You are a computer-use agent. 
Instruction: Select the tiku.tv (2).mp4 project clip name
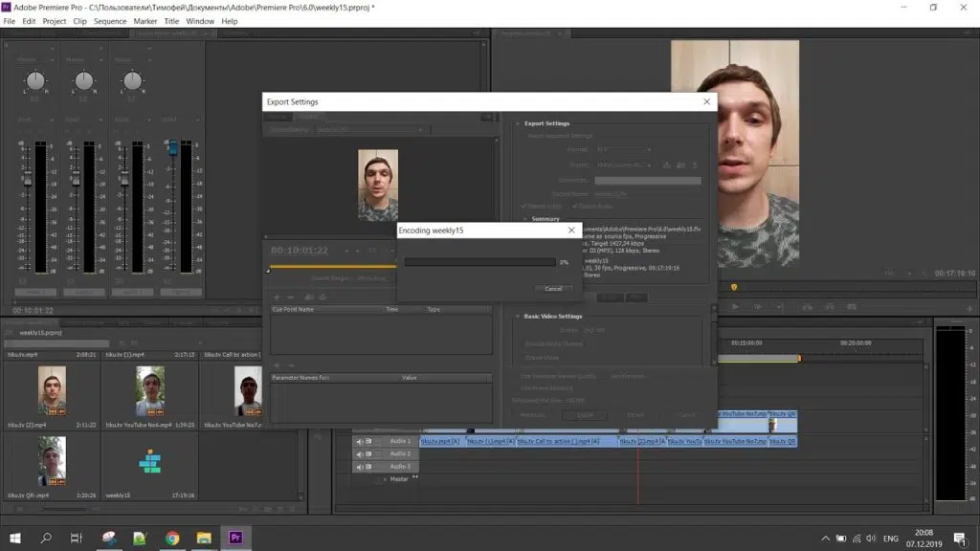[27, 425]
